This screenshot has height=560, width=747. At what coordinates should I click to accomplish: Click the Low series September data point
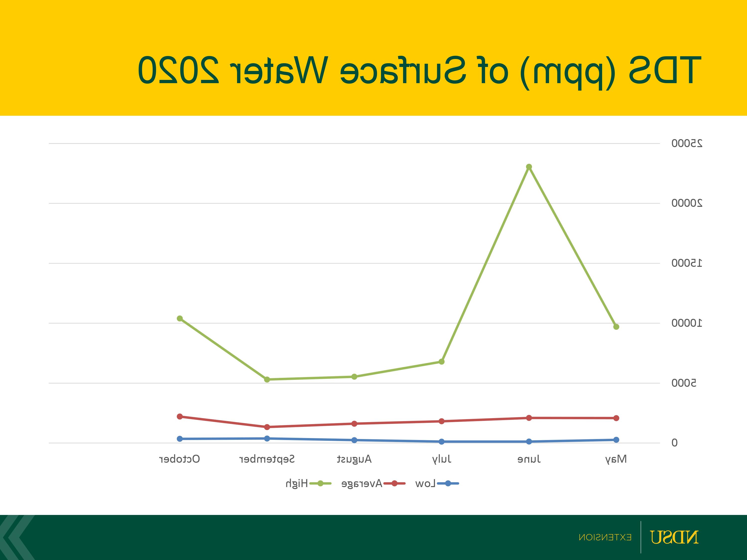click(267, 439)
